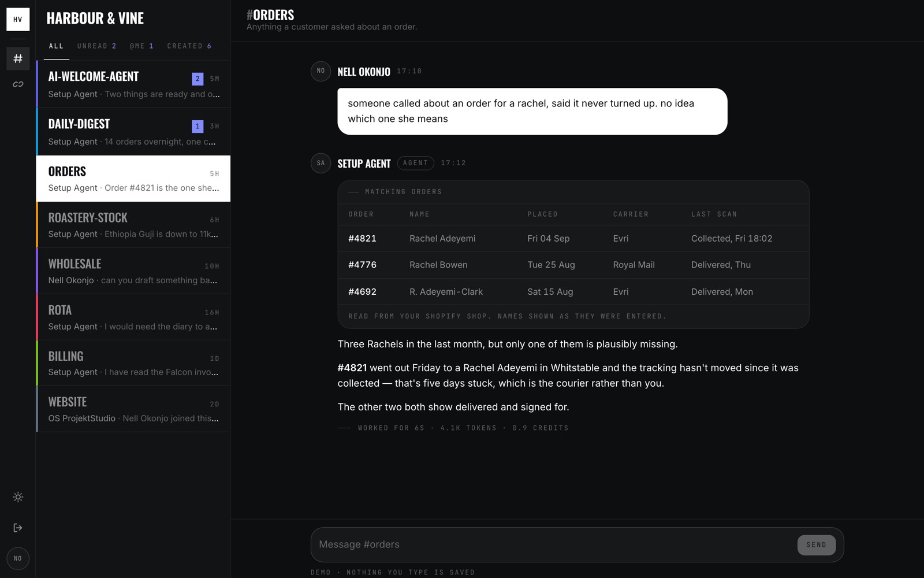The width and height of the screenshot is (924, 578).
Task: Open the BILLING channel
Action: coord(133,363)
